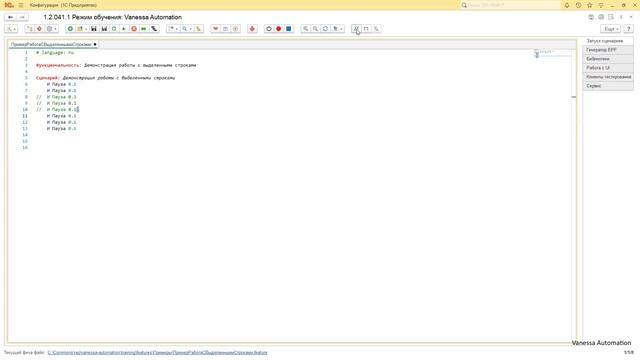Switch to Сервис tab
The width and height of the screenshot is (640, 360).
pos(608,86)
